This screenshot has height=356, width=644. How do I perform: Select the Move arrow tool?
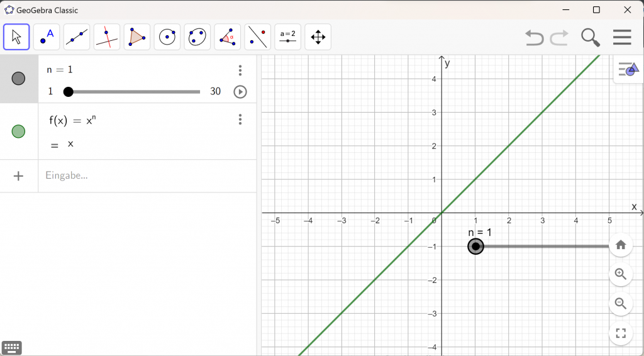point(16,37)
